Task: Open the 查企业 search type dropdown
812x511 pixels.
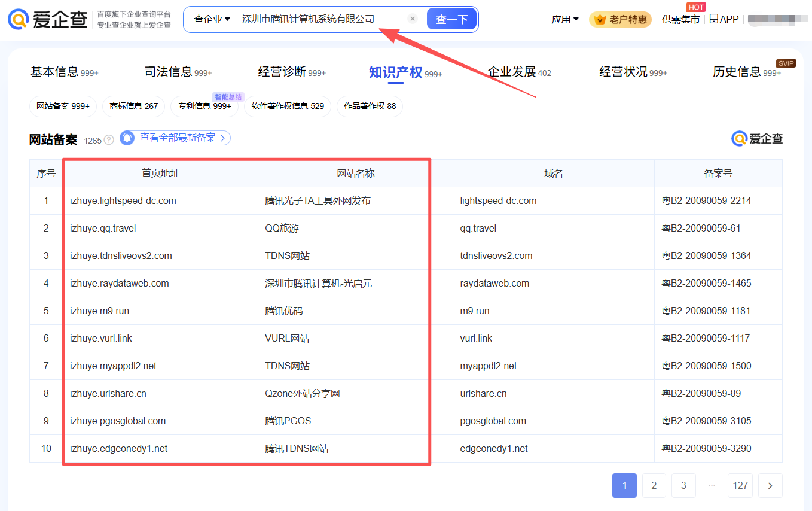Action: [x=210, y=19]
